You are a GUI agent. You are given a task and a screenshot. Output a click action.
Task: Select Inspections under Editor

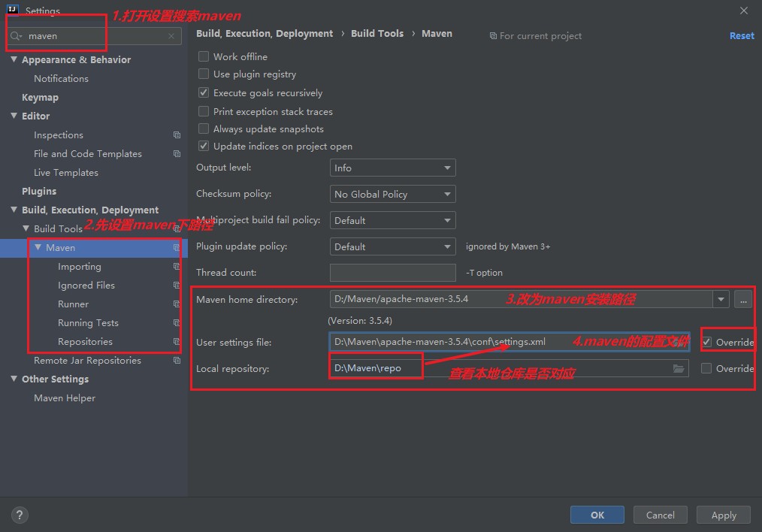(x=59, y=135)
